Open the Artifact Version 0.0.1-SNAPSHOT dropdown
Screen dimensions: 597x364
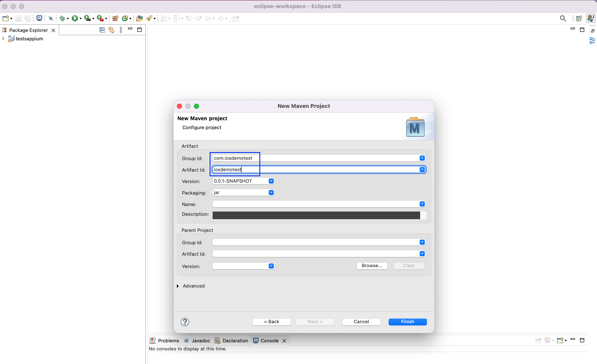coord(271,181)
